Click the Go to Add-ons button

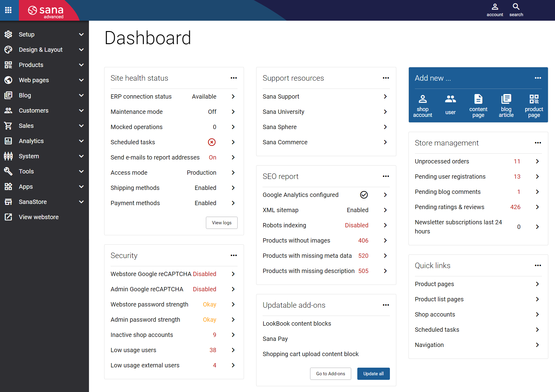(x=331, y=374)
